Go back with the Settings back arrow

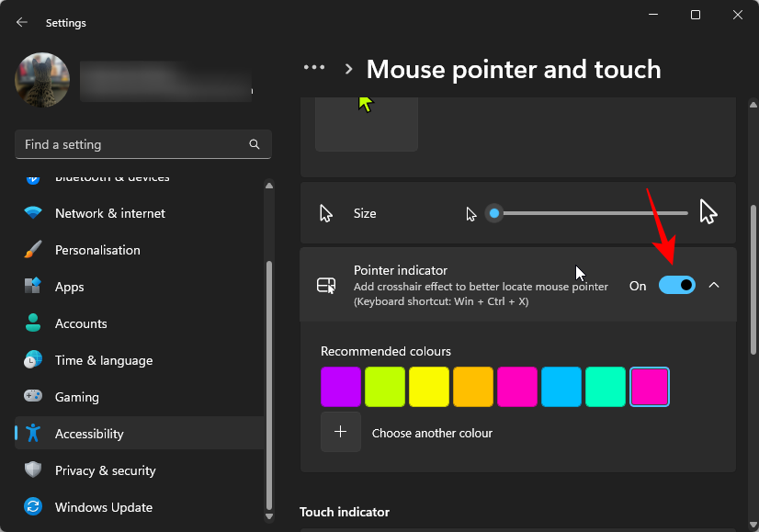pos(22,22)
